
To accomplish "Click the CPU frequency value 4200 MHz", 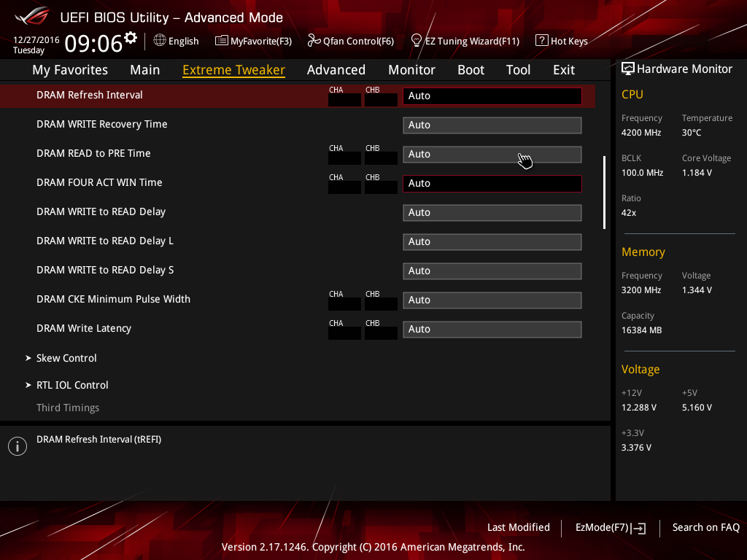I will click(641, 133).
